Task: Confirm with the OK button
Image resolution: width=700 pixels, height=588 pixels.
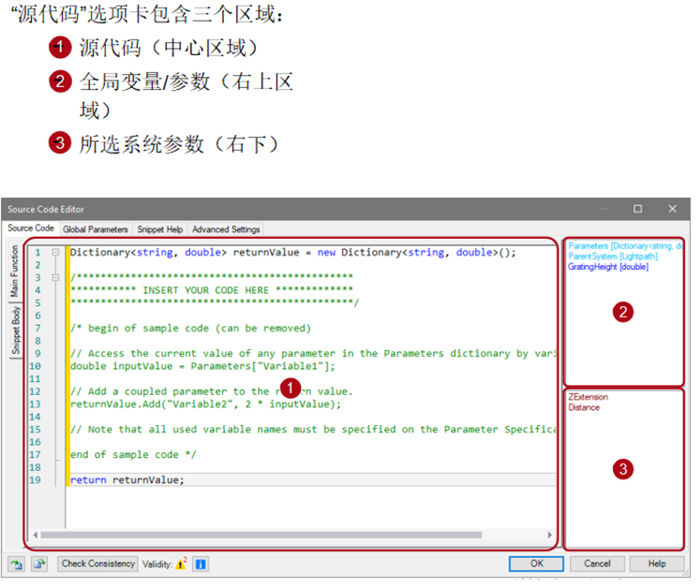Action: tap(536, 565)
